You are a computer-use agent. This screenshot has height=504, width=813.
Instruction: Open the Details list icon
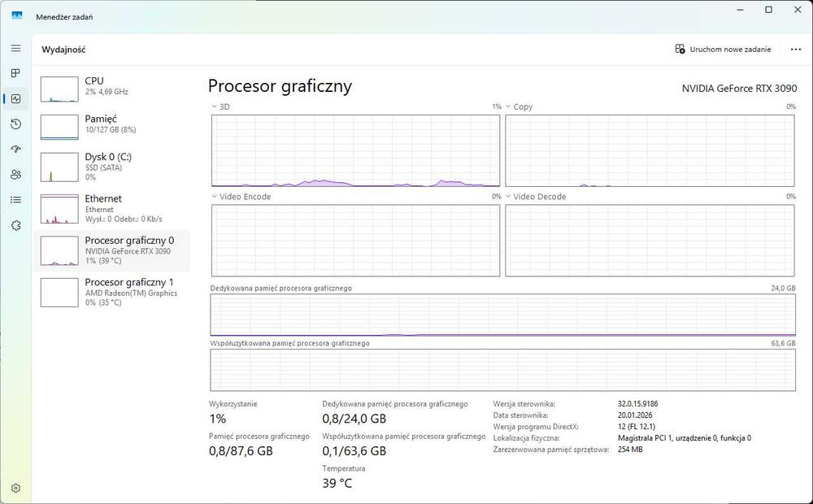click(16, 200)
